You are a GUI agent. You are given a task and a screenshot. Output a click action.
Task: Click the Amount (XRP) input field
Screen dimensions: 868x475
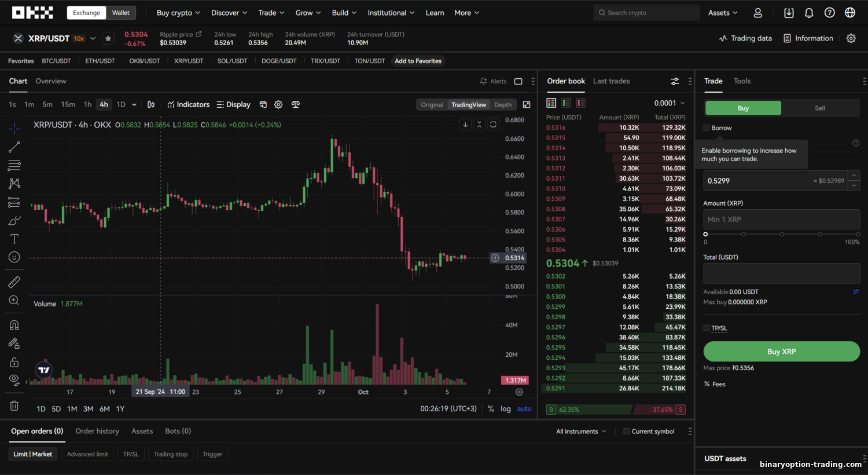pyautogui.click(x=781, y=220)
